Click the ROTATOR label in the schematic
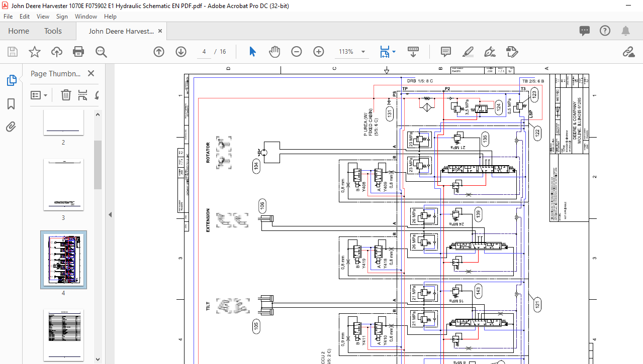This screenshot has width=643, height=364. point(208,153)
